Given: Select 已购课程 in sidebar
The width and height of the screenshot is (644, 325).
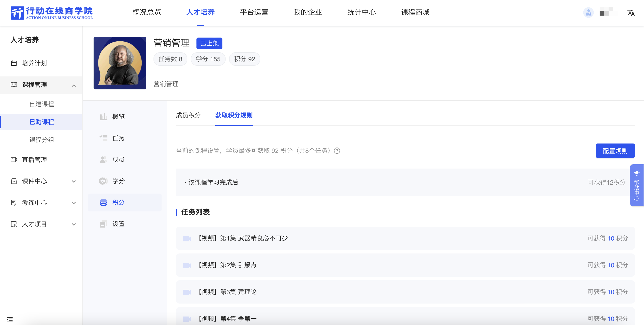Looking at the screenshot, I should [x=41, y=122].
